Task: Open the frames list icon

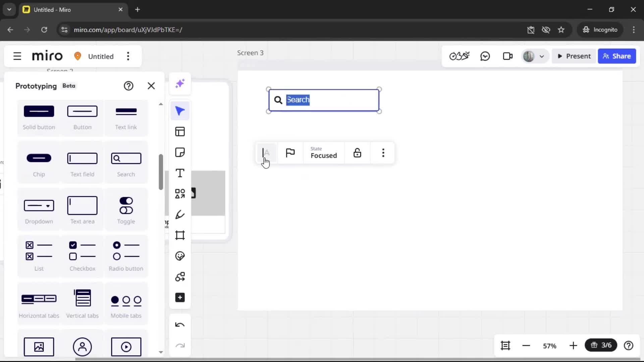Action: 505,346
